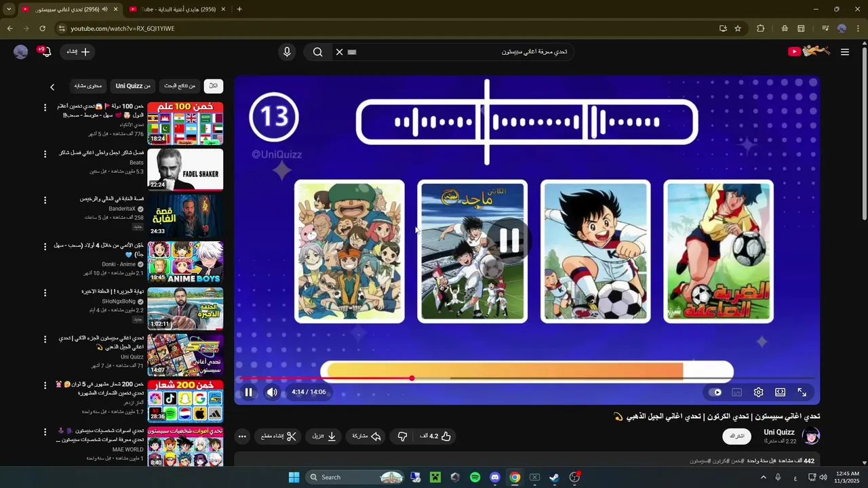
Task: Open options for the MAE WORLD video
Action: click(x=45, y=432)
